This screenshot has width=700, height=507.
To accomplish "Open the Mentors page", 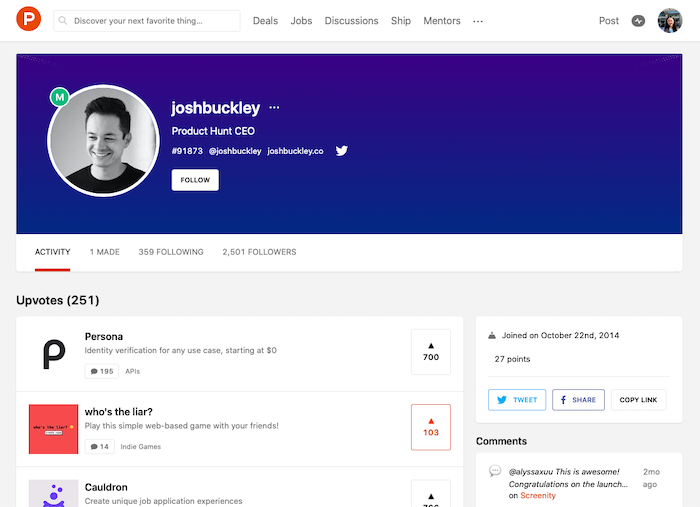I will 442,21.
